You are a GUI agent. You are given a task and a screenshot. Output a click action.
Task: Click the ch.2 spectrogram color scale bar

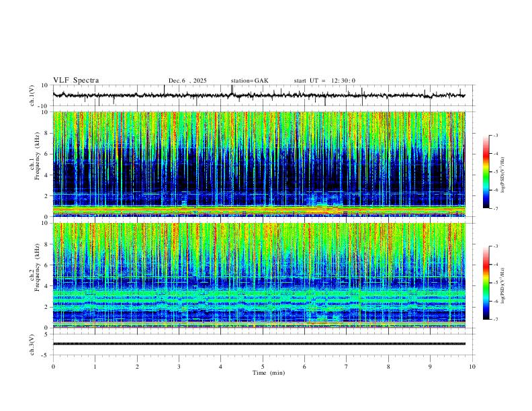pyautogui.click(x=486, y=283)
